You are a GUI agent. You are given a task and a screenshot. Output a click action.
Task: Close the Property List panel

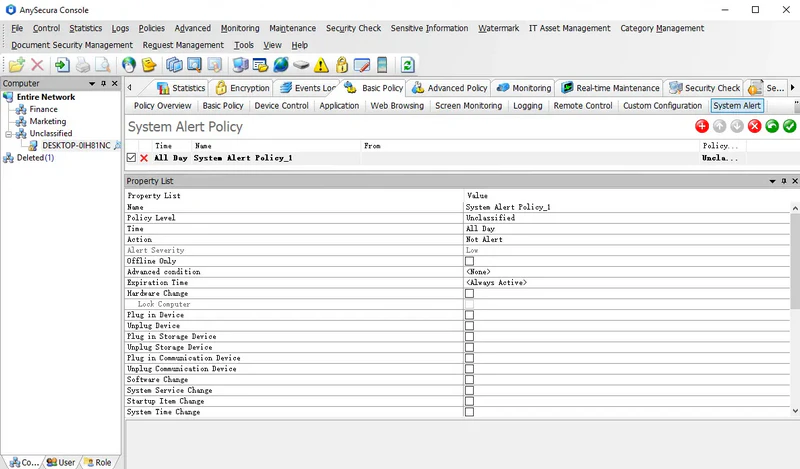pyautogui.click(x=795, y=181)
